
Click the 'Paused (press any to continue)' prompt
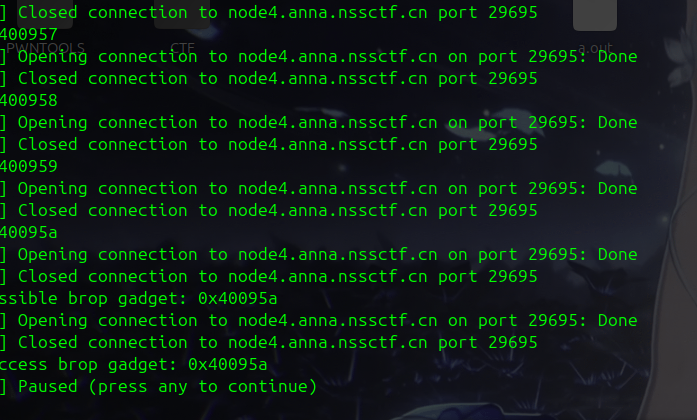tap(160, 386)
